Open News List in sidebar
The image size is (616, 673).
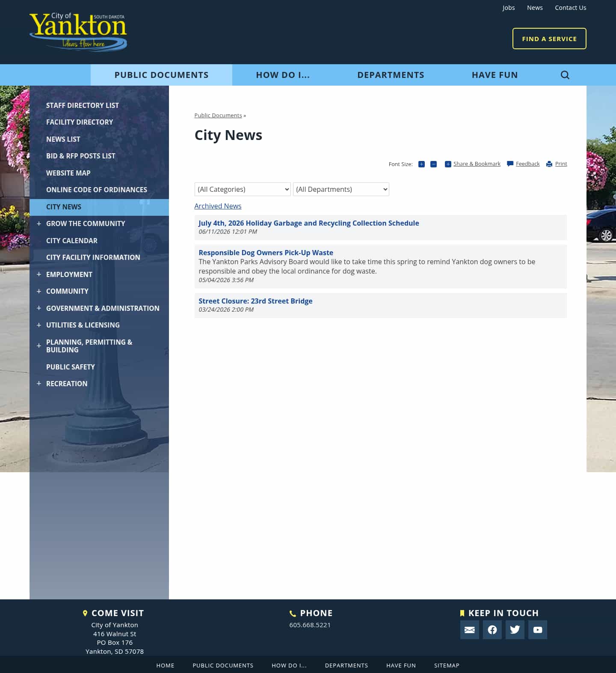(63, 139)
